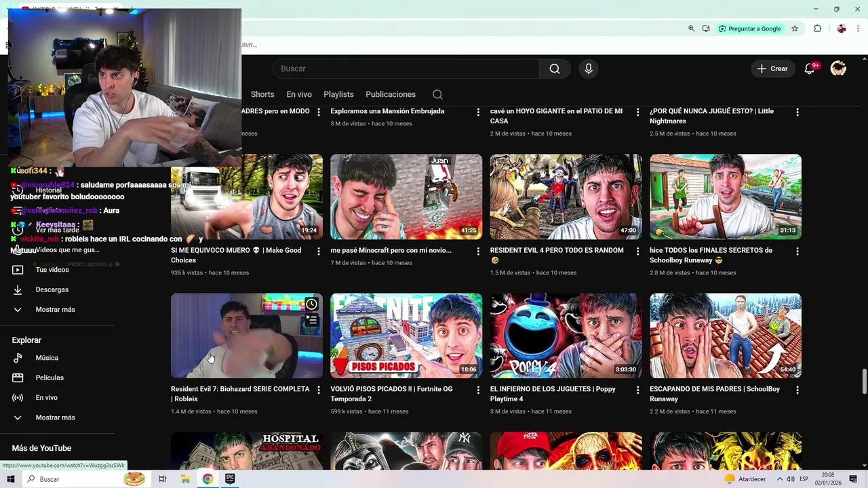Open more options for ESCAPANDO DE MIS PADRES video
This screenshot has width=868, height=488.
pyautogui.click(x=797, y=390)
